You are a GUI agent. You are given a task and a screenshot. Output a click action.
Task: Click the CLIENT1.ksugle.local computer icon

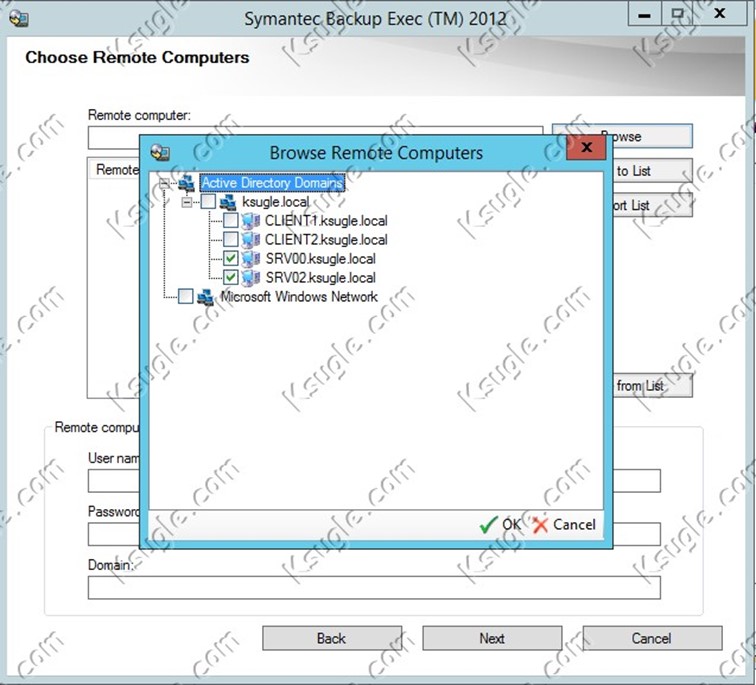[x=251, y=221]
